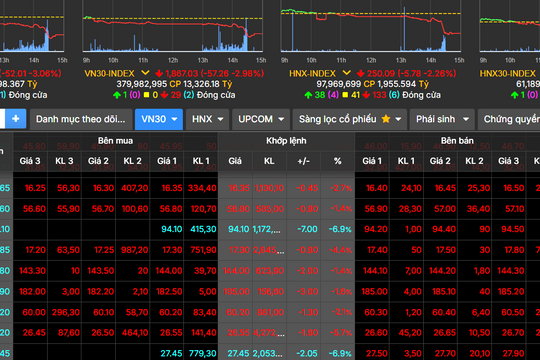Select the Danh mục theo dõi tab

coord(81,119)
